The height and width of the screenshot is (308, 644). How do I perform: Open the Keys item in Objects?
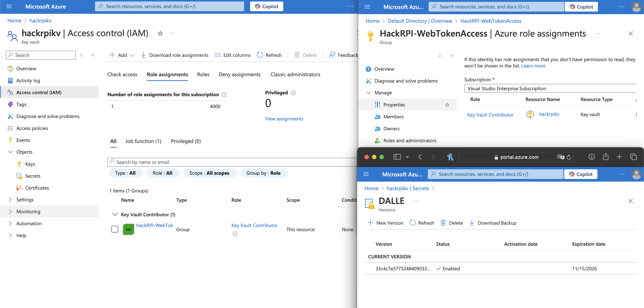pos(30,164)
